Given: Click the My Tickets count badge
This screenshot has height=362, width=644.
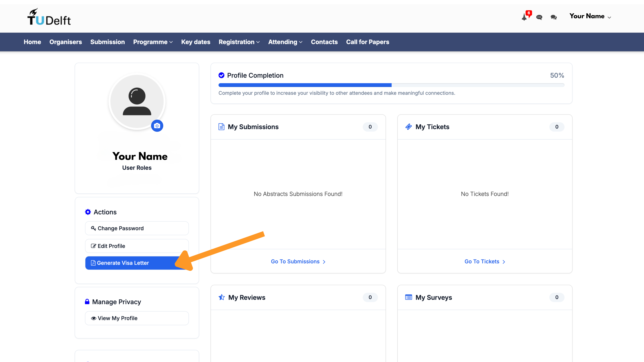Looking at the screenshot, I should pyautogui.click(x=557, y=127).
